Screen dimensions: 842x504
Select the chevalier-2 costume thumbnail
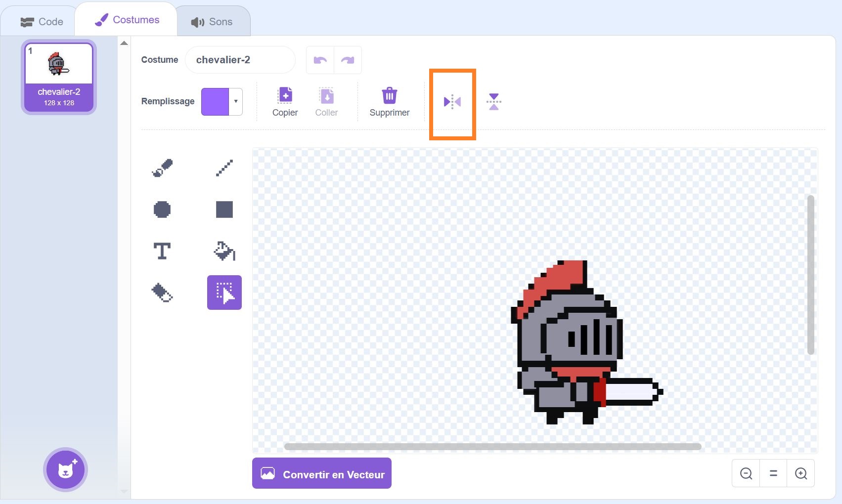[x=59, y=77]
